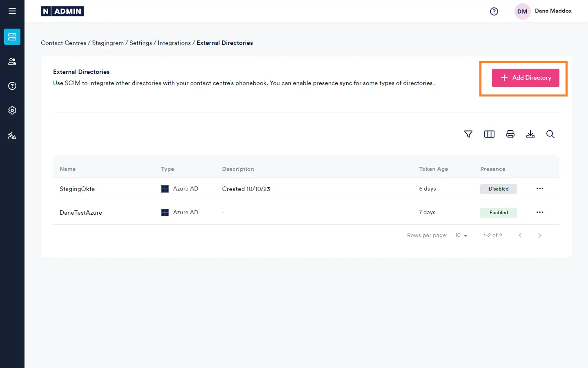Click the sidebar help question mark icon
The image size is (588, 368).
[x=12, y=86]
